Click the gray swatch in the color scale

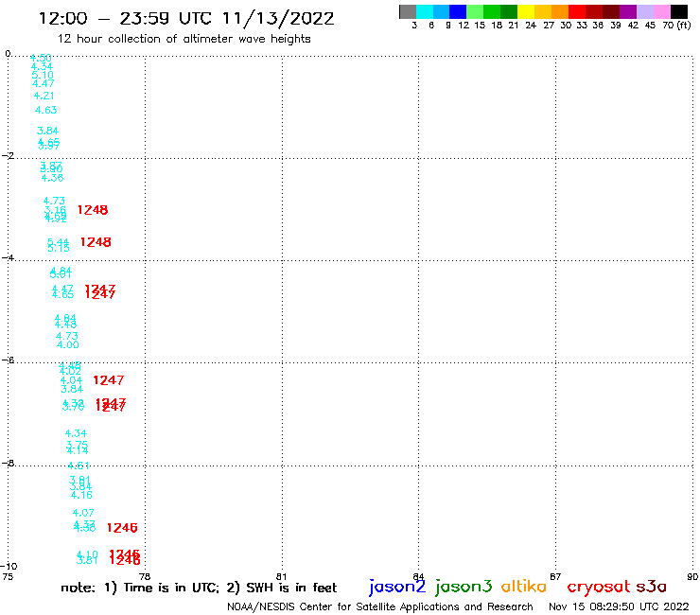click(x=408, y=11)
